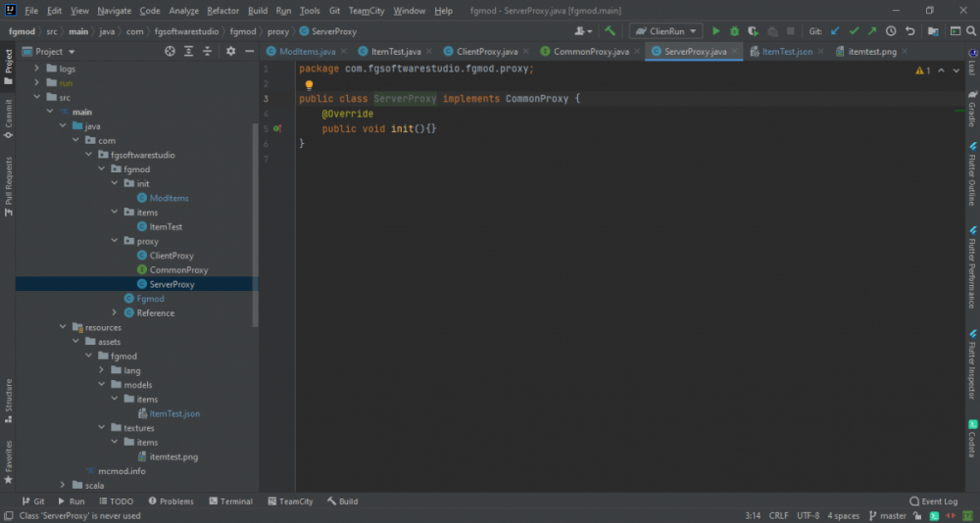Viewport: 980px width, 523px height.
Task: Run with Coverage using the shield icon
Action: pos(753,30)
